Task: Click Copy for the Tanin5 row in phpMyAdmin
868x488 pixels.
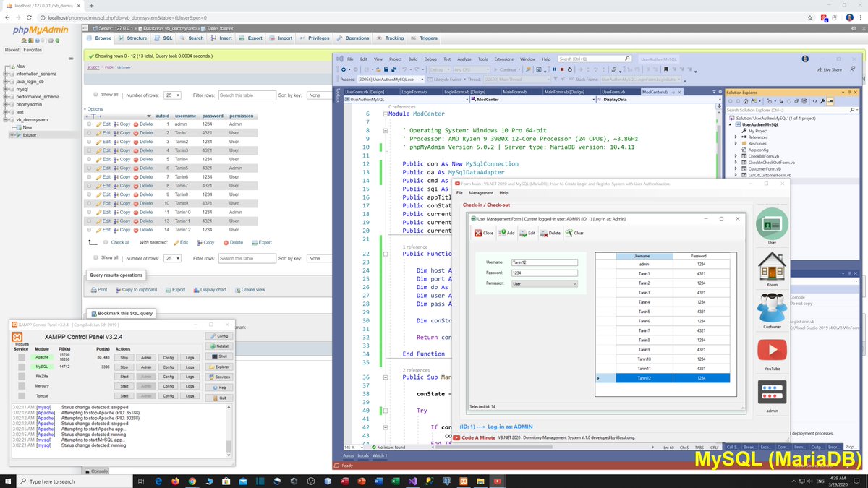Action: (x=122, y=168)
